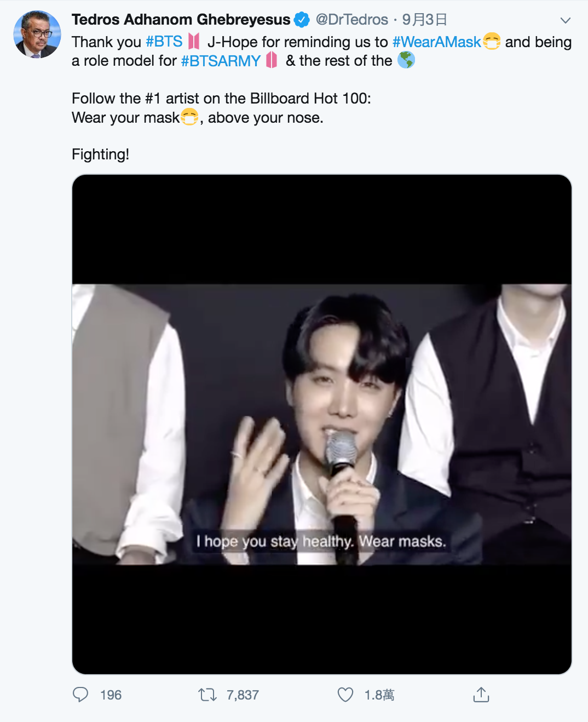
Task: Click the mask emoji after #WearAMask
Action: click(492, 42)
